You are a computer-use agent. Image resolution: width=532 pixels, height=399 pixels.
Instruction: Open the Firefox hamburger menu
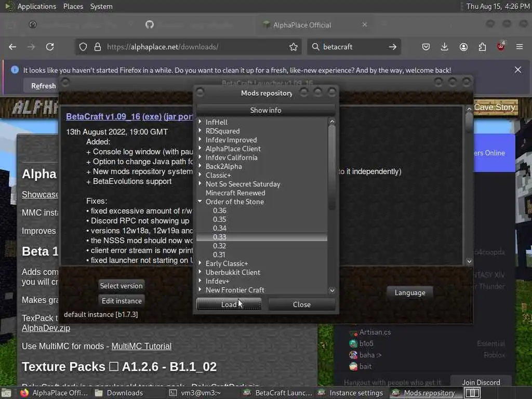click(520, 47)
